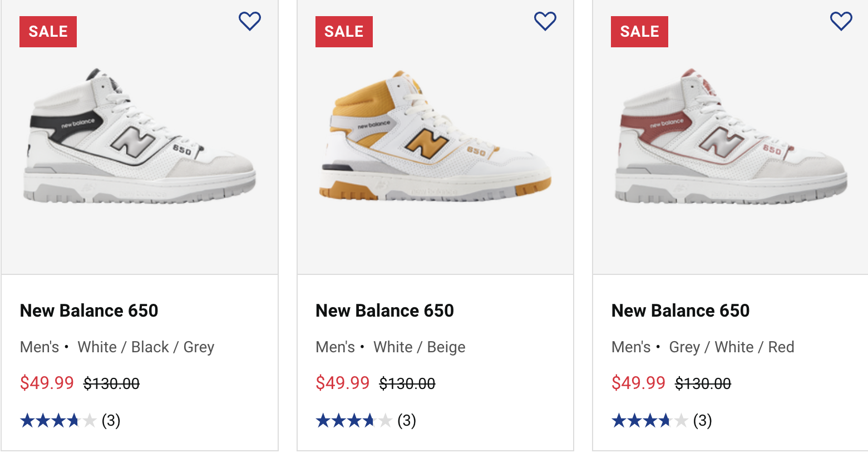This screenshot has width=868, height=453.
Task: Click the "Men's • Grey / White / Red" description text
Action: click(x=703, y=347)
